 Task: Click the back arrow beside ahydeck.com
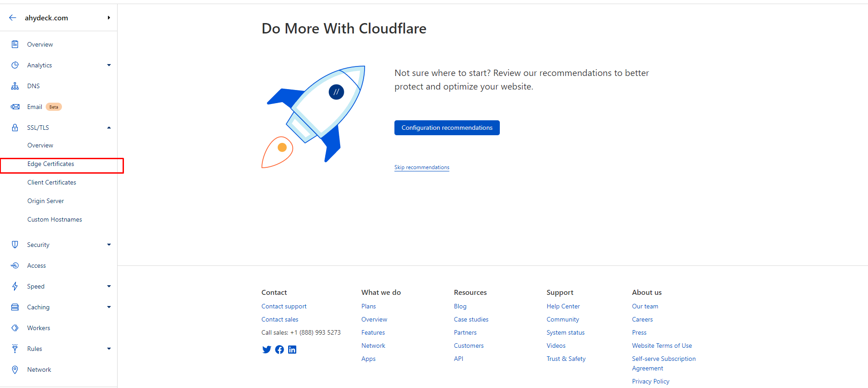(x=13, y=18)
